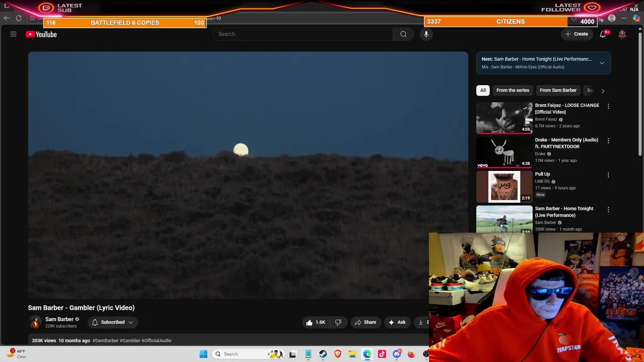
Task: Open the #SamBarber hashtag
Action: tap(105, 340)
